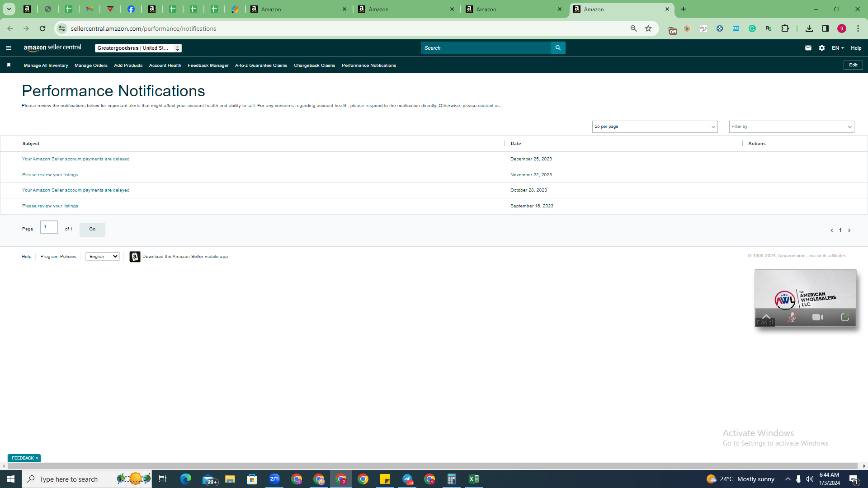Screen dimensions: 868x488
Task: Click the Off-badged extension icon
Action: pyautogui.click(x=672, y=30)
